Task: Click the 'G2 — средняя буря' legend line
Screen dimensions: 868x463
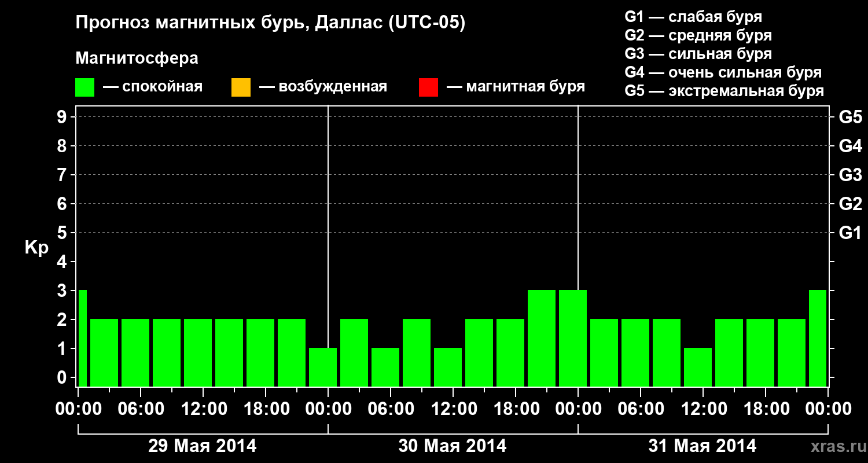Action: [698, 35]
